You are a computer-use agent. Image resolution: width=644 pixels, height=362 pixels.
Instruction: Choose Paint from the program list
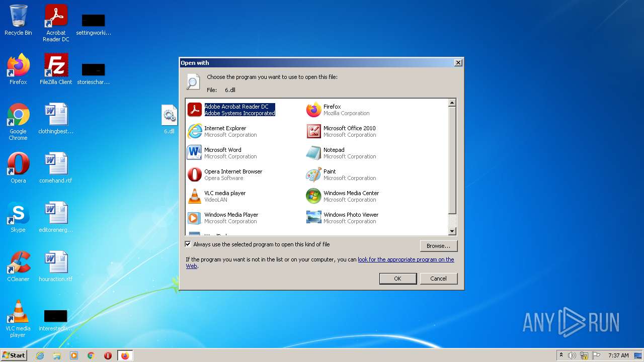coord(341,174)
